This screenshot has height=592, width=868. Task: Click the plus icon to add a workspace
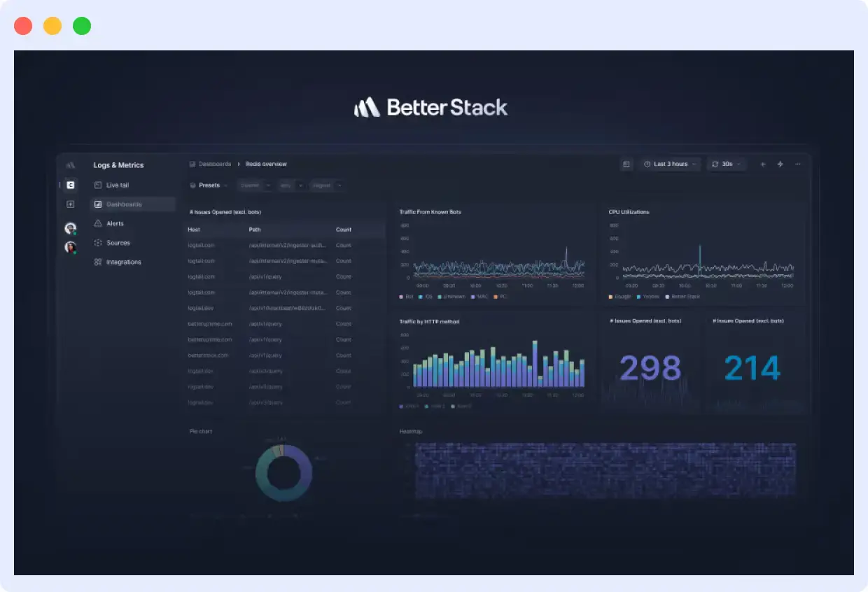(70, 204)
